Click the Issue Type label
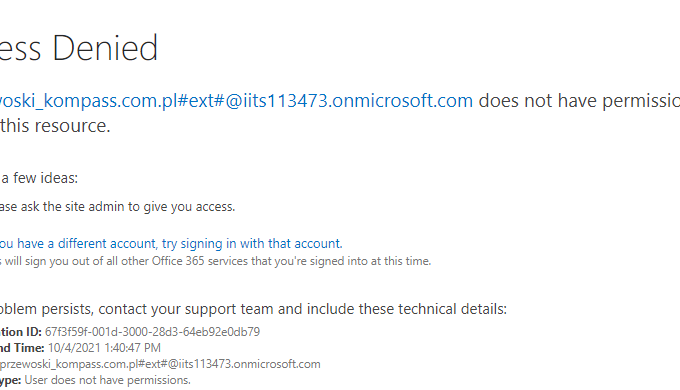 [x=10, y=380]
